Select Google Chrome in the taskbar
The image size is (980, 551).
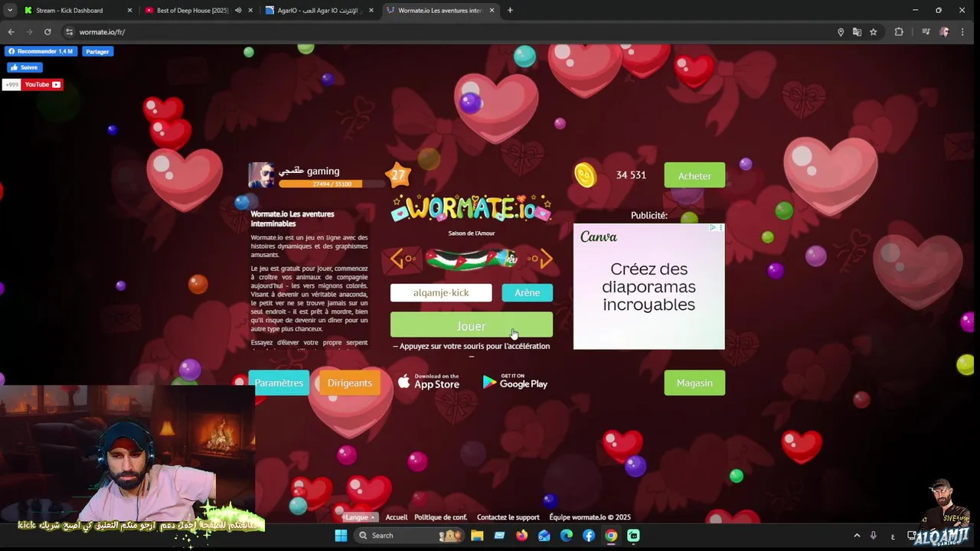(611, 536)
